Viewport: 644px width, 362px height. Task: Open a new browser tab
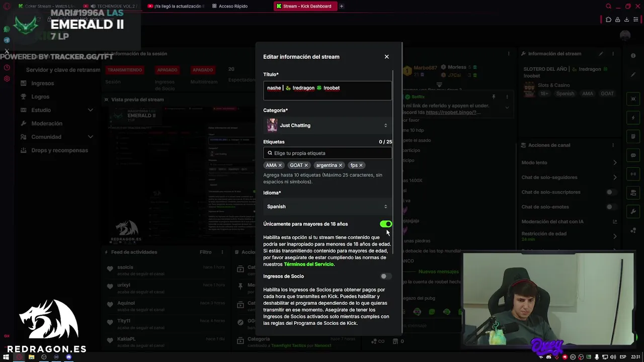pos(342,6)
